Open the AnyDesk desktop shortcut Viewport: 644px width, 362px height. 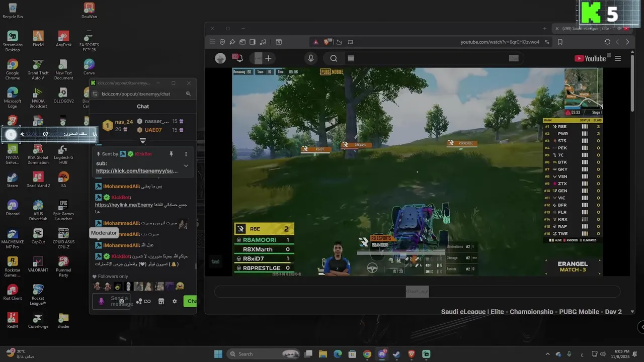click(63, 39)
